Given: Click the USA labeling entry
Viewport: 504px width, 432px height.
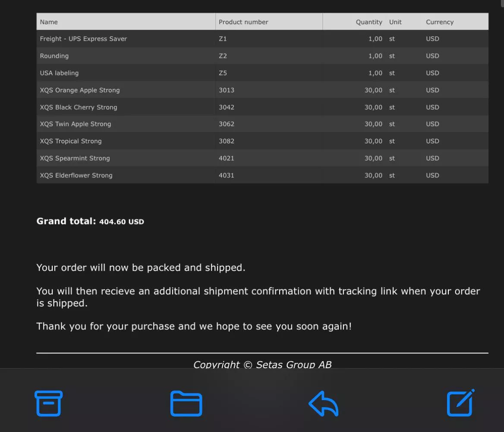Looking at the screenshot, I should coord(59,73).
